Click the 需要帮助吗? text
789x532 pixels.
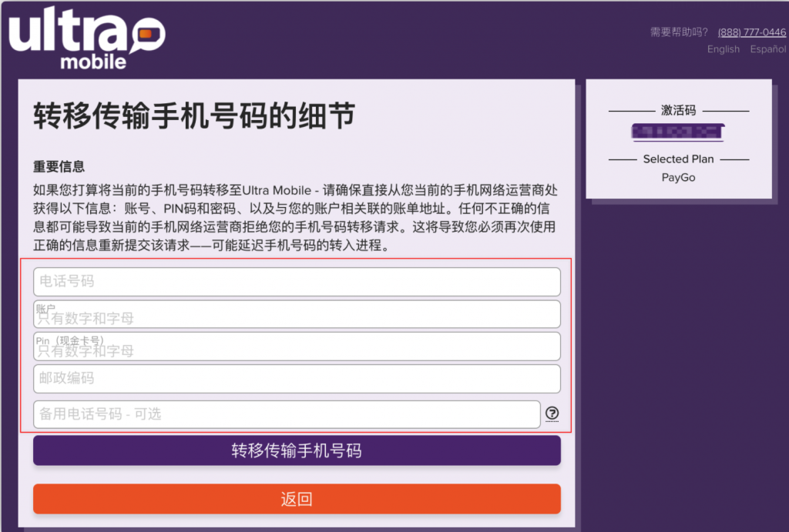pyautogui.click(x=679, y=32)
